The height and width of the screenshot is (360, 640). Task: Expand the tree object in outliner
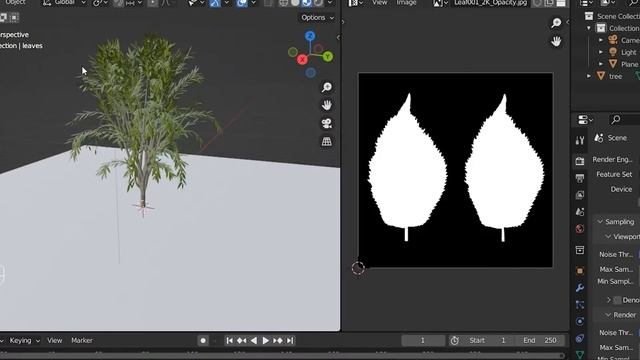click(x=589, y=76)
